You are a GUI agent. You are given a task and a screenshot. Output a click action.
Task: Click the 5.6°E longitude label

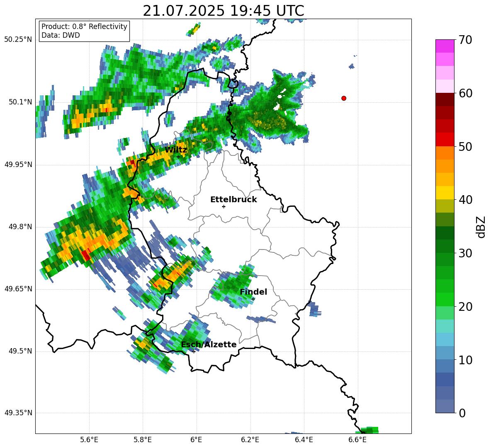(89, 440)
